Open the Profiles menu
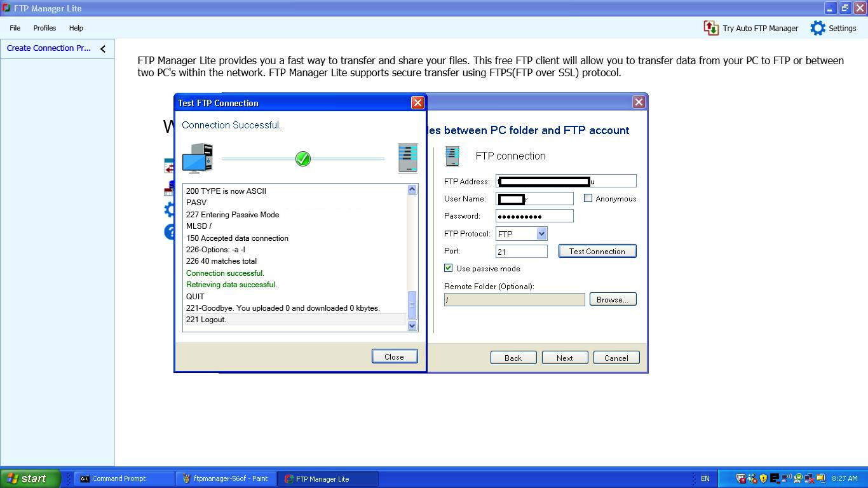Screen dimensions: 868x488 44,28
